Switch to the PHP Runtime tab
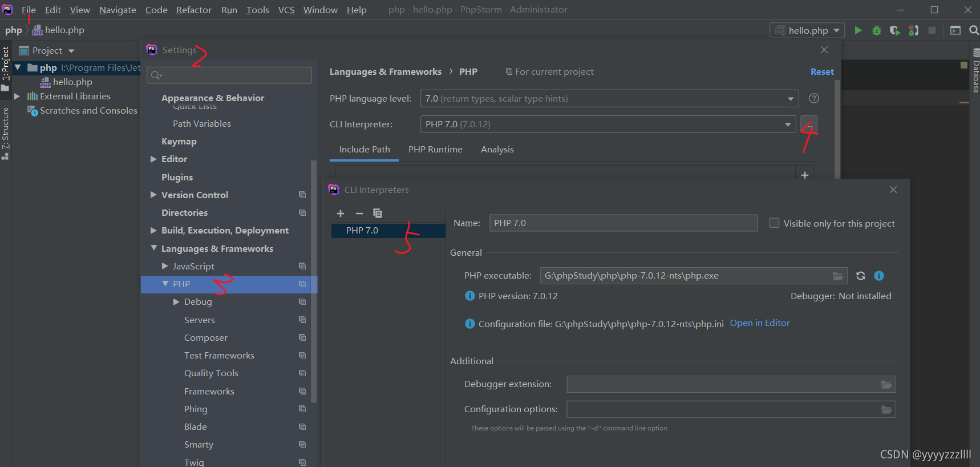 (x=435, y=149)
